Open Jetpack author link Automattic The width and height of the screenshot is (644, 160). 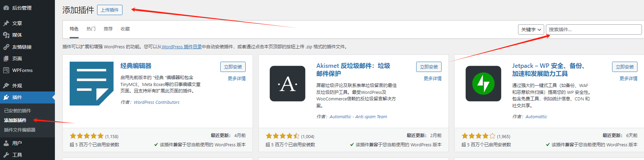[536, 116]
